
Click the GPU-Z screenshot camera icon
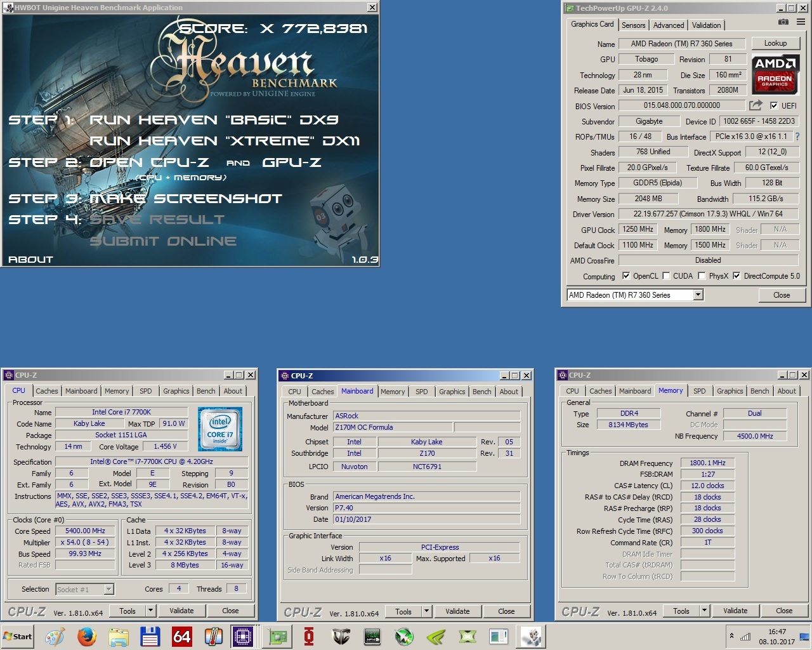tap(783, 22)
